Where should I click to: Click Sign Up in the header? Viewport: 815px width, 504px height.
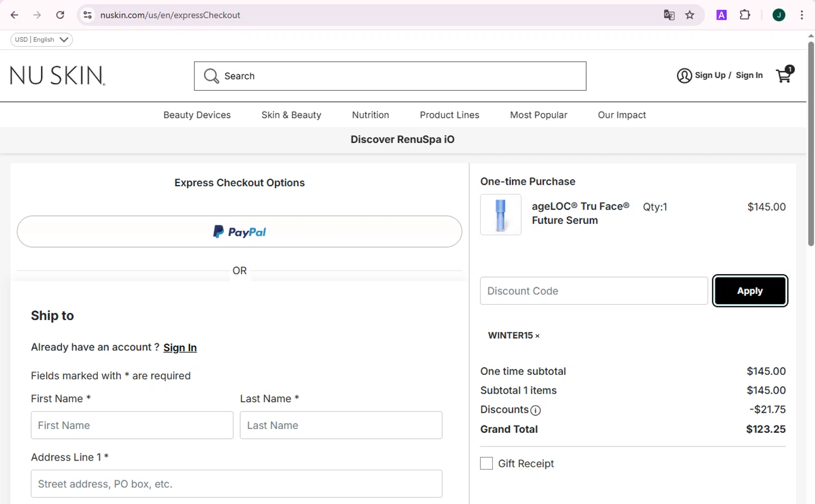pos(710,75)
